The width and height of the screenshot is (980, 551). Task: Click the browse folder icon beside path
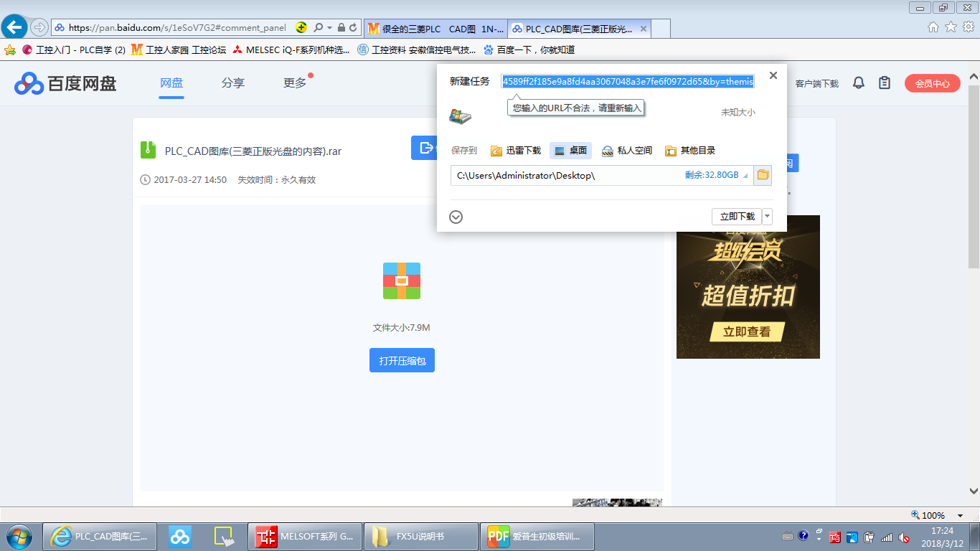coord(763,175)
